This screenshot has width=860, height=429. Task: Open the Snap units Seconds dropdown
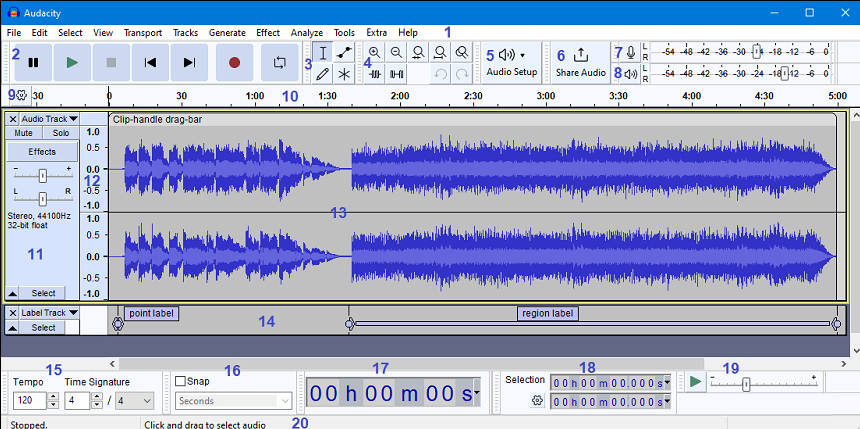(234, 401)
